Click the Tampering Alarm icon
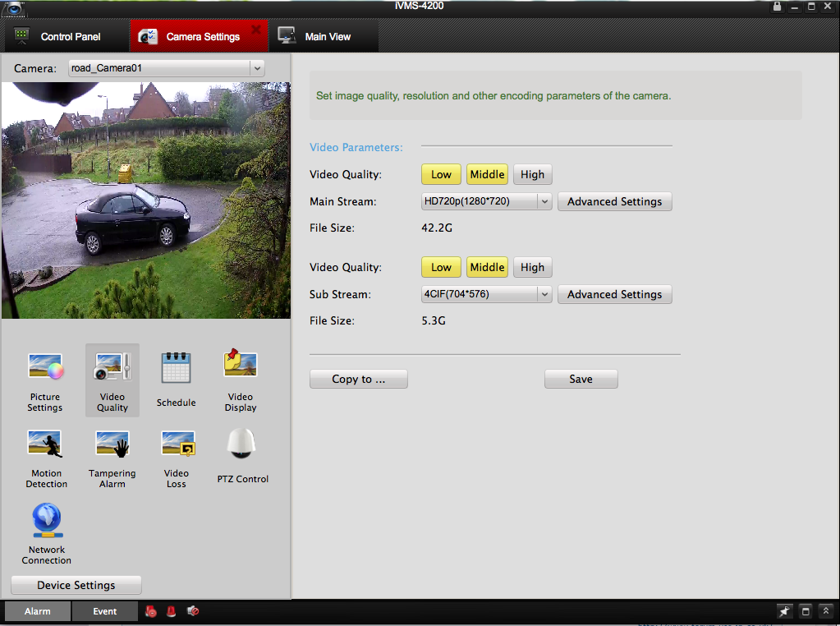Viewport: 840px width, 626px height. 112,444
